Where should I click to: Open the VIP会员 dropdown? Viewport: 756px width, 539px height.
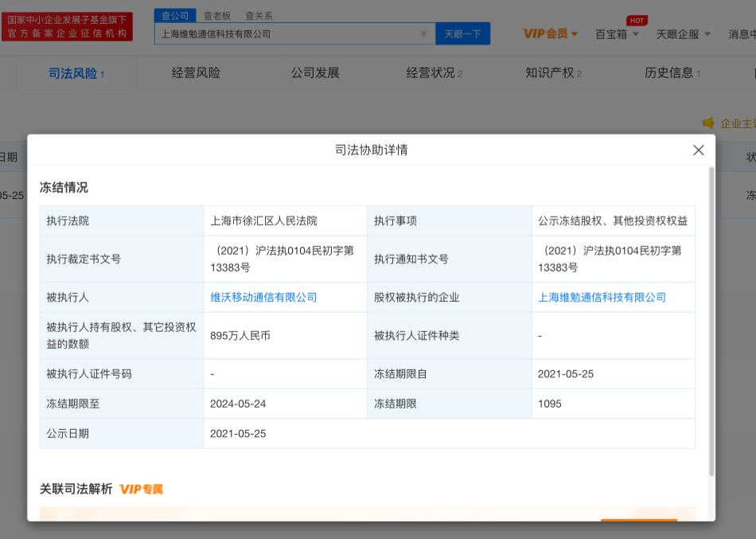[x=550, y=33]
